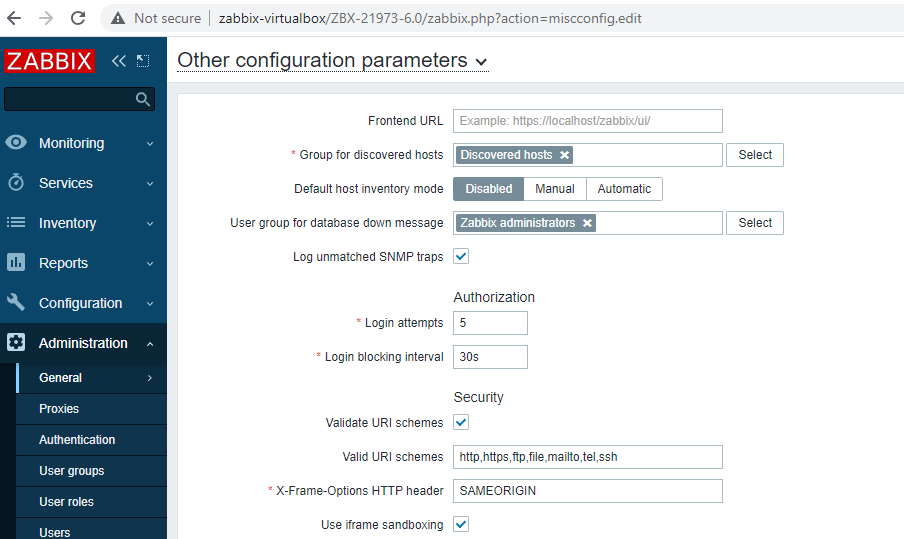Disable Use iframe sandboxing checkbox

point(461,524)
